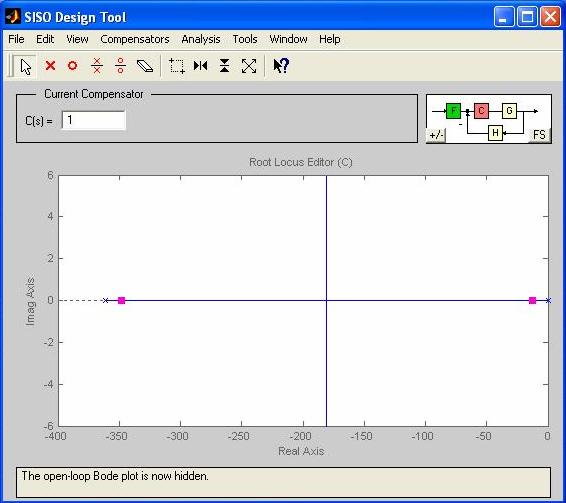Select the arrow pointer tool

pyautogui.click(x=26, y=66)
